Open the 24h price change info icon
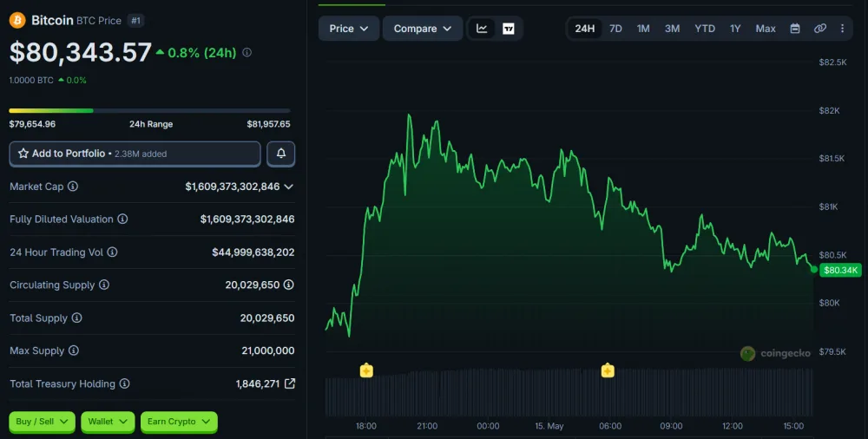This screenshot has width=868, height=439. 247,53
